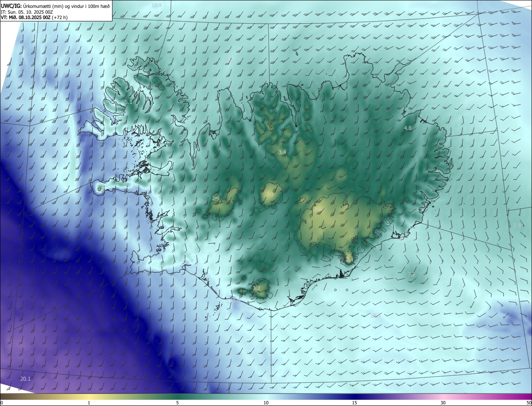Click the title line starting with UWC/IG
The image size is (532, 406).
click(x=55, y=5)
